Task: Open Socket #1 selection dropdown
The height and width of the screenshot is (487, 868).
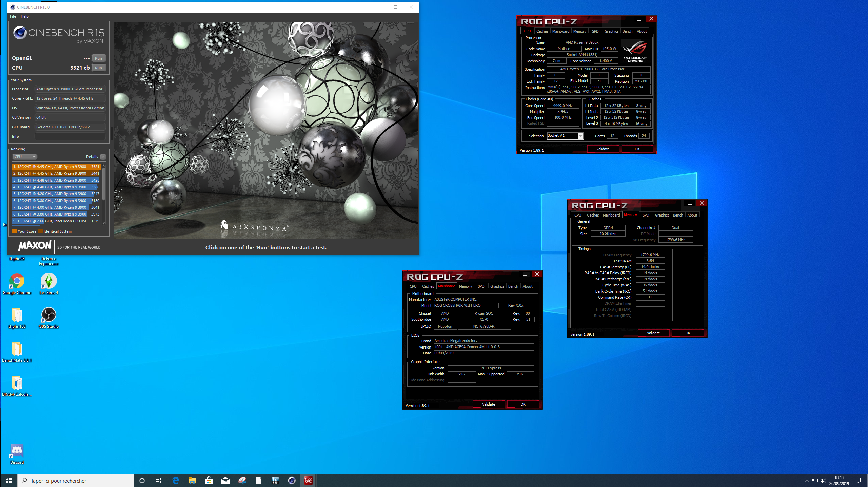Action: [x=565, y=136]
